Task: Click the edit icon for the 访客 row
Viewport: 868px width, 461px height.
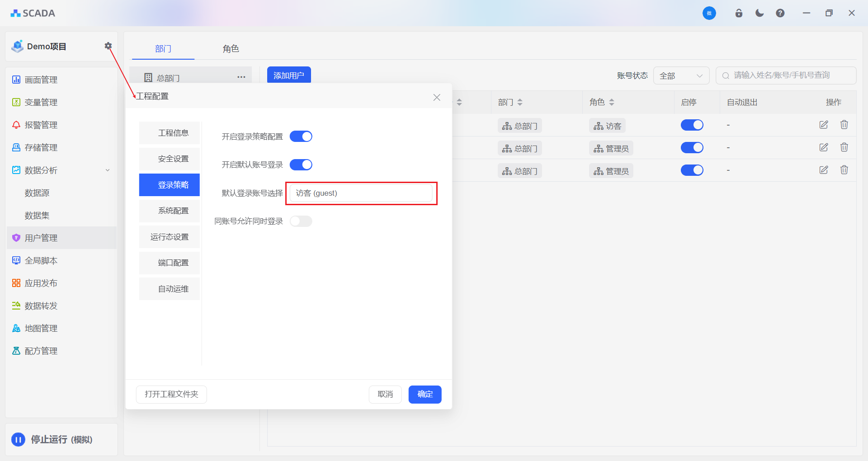Action: 824,125
